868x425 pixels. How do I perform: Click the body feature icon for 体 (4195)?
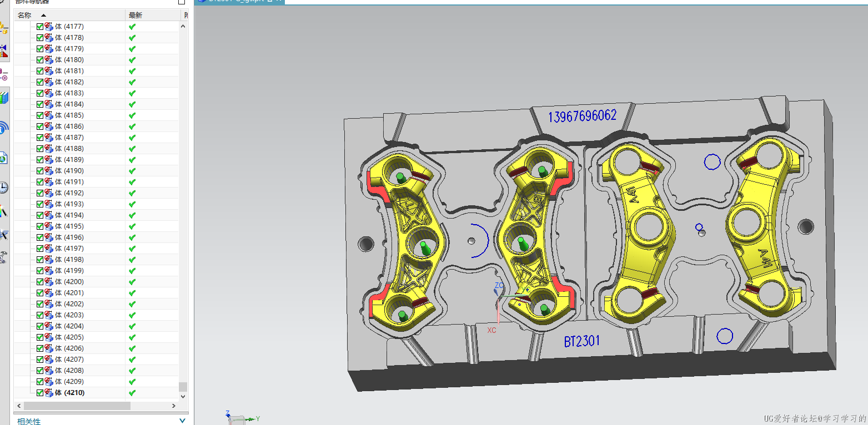point(49,226)
